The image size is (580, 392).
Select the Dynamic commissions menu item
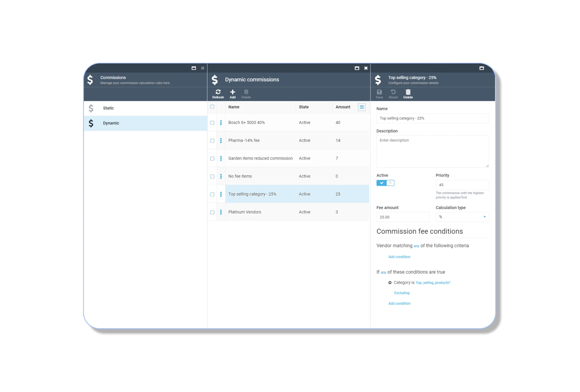[x=145, y=123]
